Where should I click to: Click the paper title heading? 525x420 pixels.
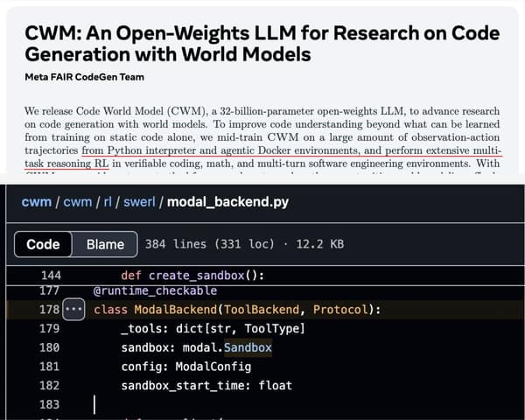[262, 44]
